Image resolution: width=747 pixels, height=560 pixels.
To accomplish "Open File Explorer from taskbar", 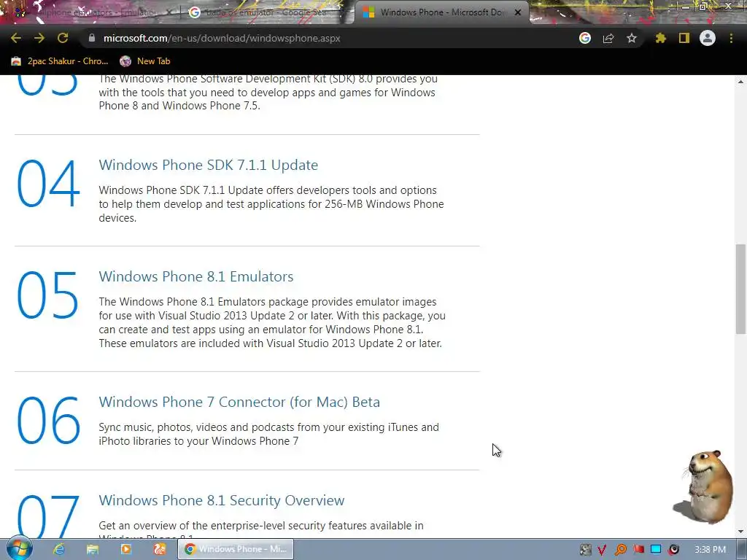I will coord(93,549).
